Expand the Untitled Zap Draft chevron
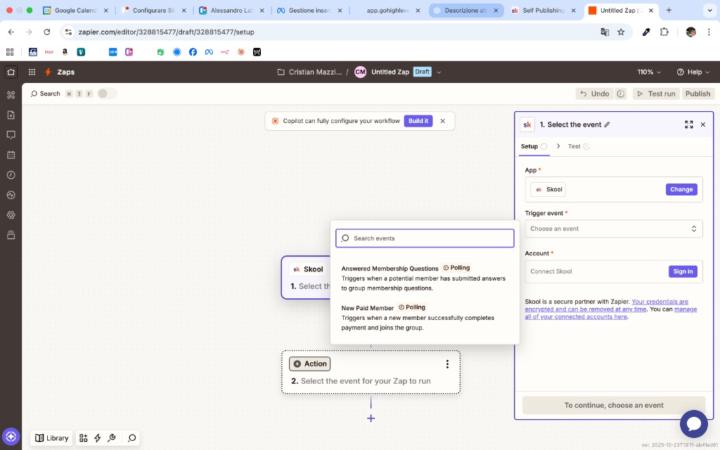This screenshot has height=450, width=720. 439,72
